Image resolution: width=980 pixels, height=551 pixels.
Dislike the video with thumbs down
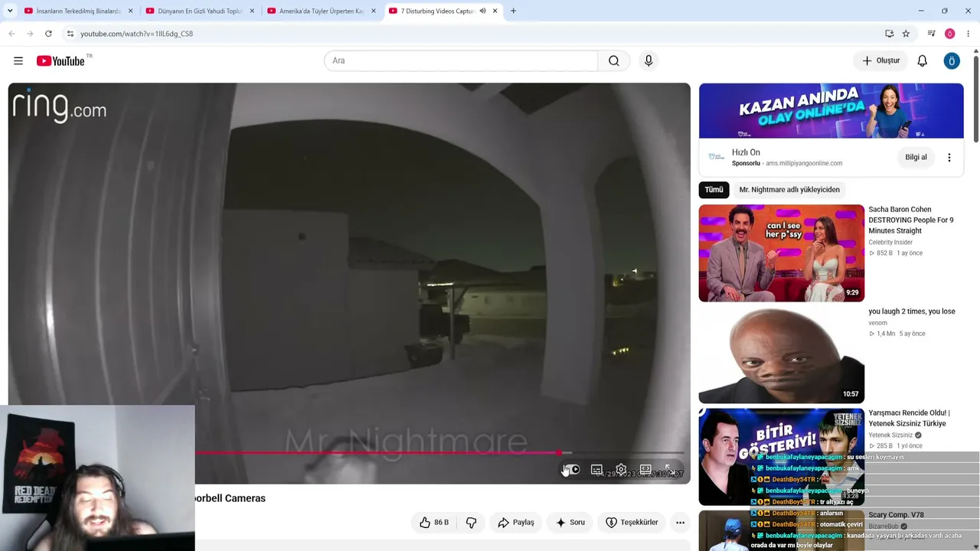point(471,522)
